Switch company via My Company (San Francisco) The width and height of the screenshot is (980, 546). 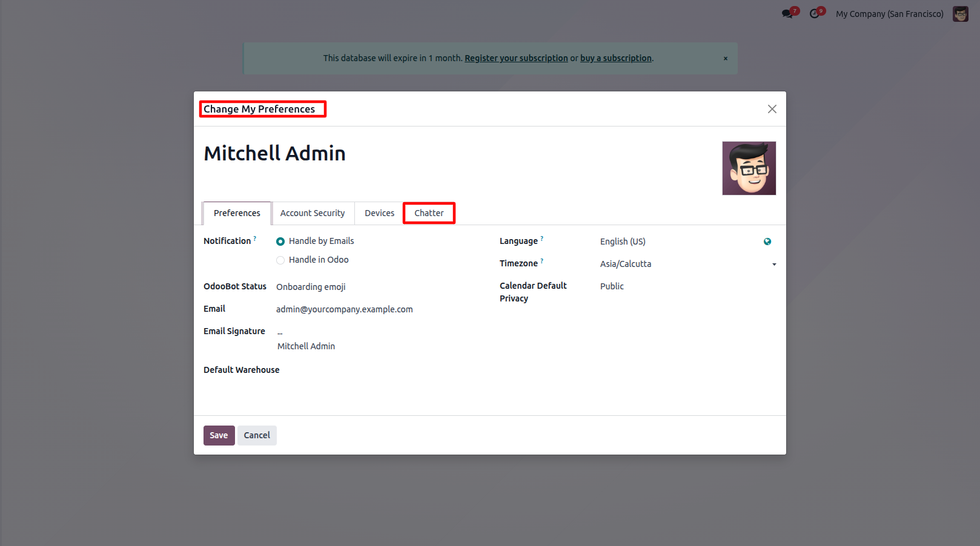890,14
